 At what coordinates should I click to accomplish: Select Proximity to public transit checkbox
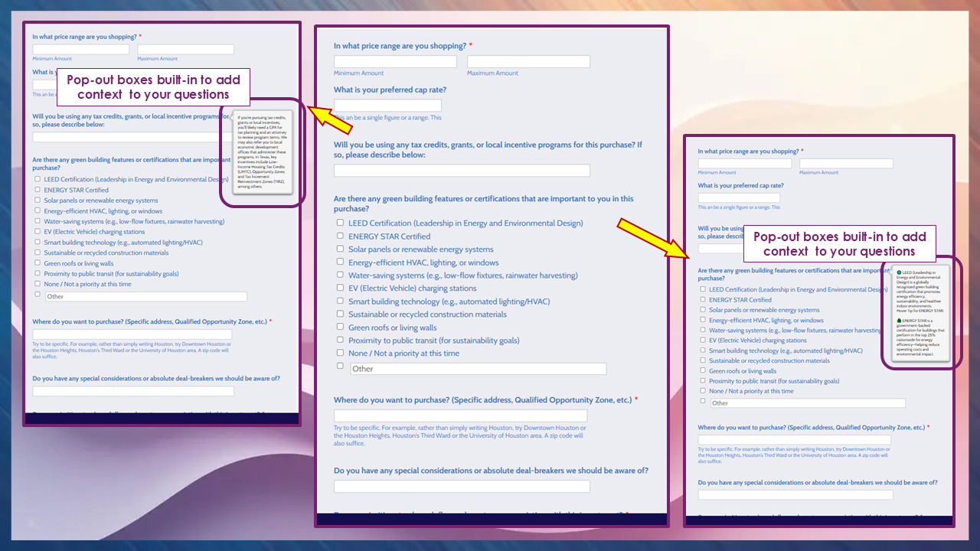click(340, 341)
